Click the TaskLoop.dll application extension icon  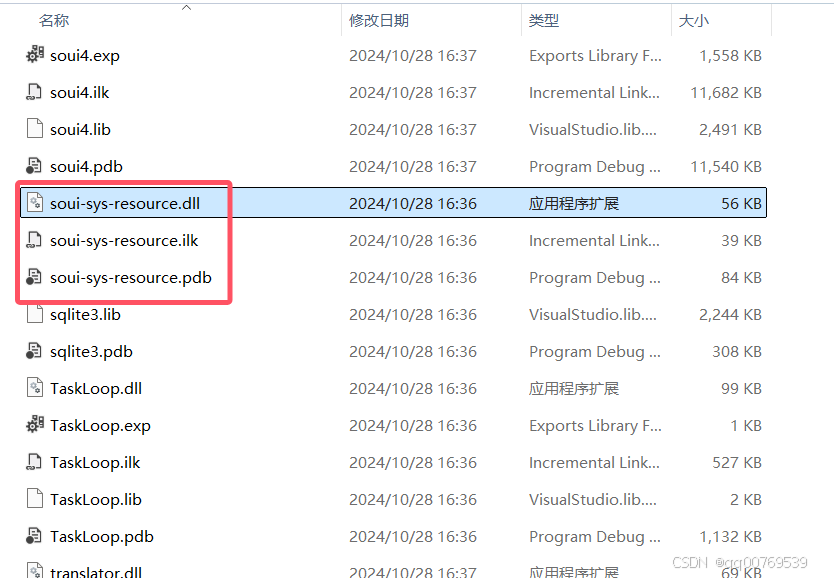(x=33, y=388)
